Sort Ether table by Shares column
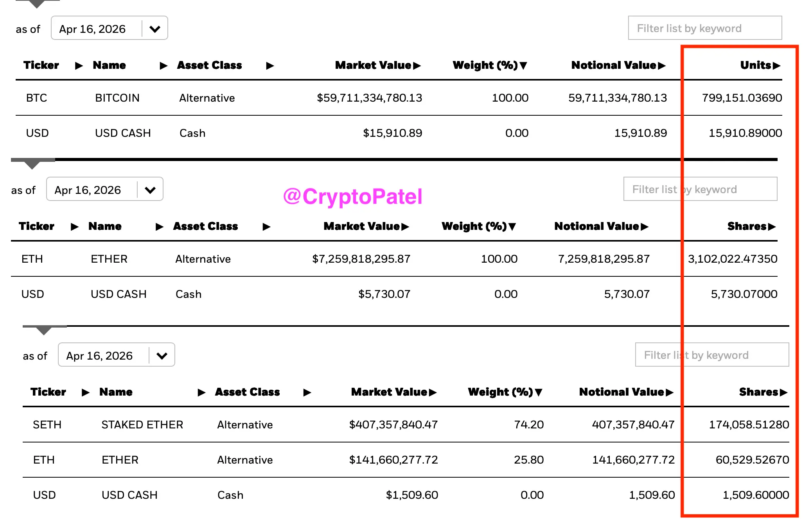Viewport: 812px width, 523px height. [x=751, y=226]
